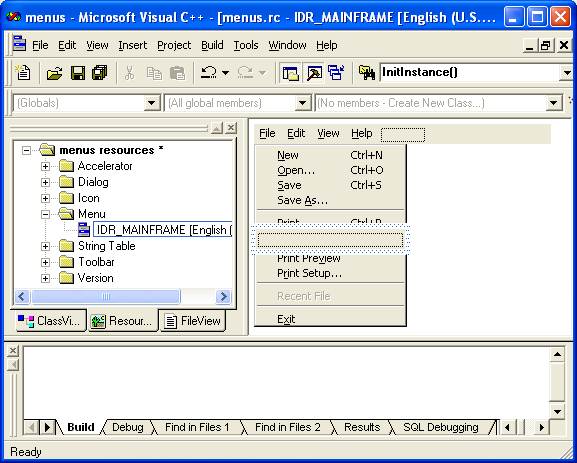This screenshot has height=463, width=577.
Task: Switch to the ResourceView tab
Action: (123, 321)
